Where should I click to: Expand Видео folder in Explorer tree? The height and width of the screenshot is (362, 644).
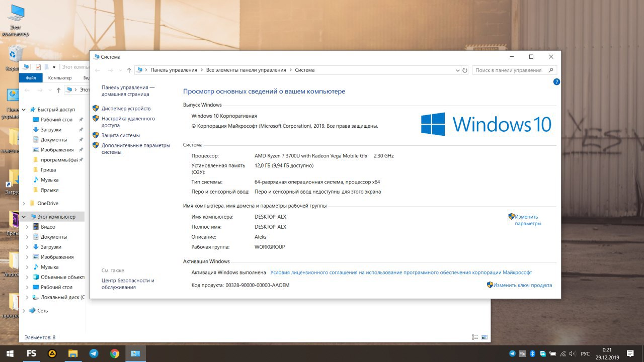pyautogui.click(x=28, y=227)
